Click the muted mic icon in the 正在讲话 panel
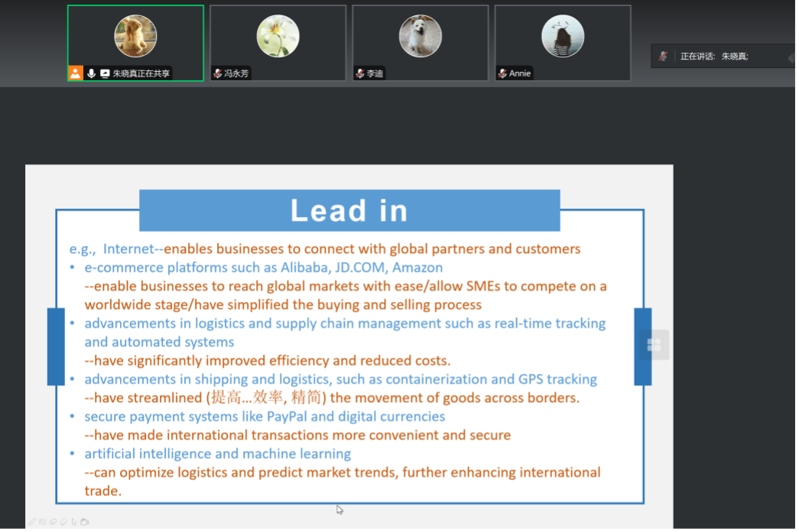Screen dimensions: 799x532 [x=664, y=56]
